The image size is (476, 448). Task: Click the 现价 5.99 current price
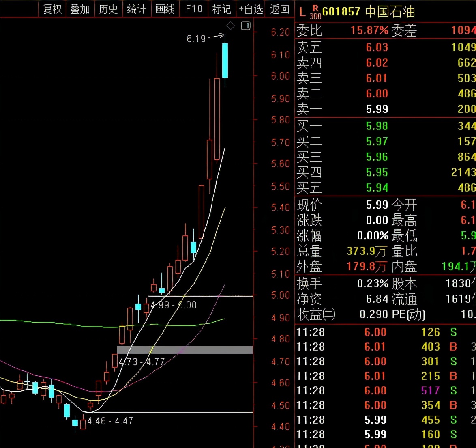point(377,205)
